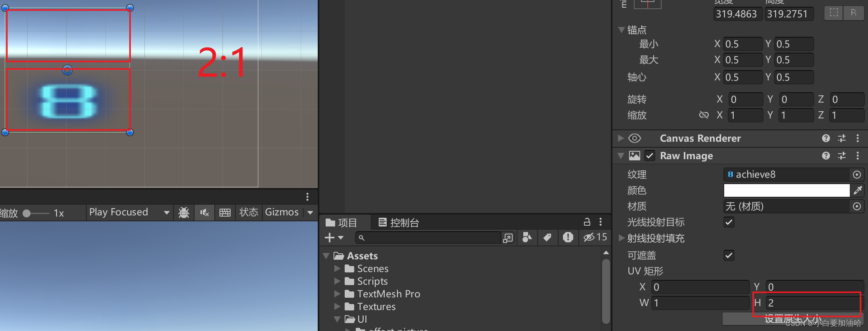Click the Gizmos button

pyautogui.click(x=282, y=212)
